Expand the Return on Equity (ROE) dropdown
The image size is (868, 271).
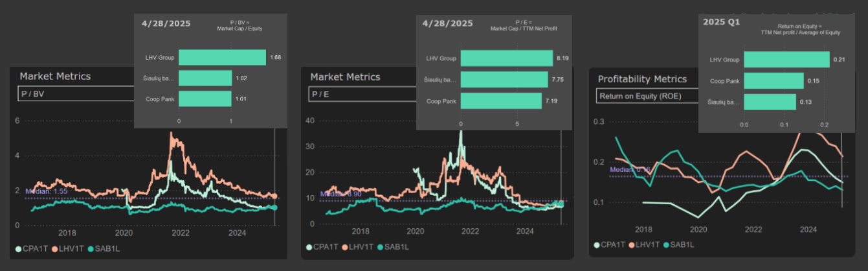(647, 97)
